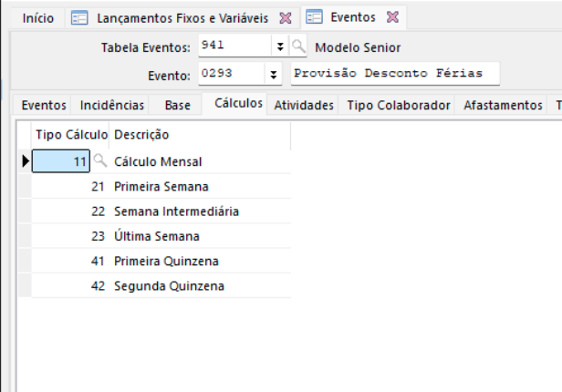
Task: Click the Eventos tab window icon
Action: click(x=314, y=17)
